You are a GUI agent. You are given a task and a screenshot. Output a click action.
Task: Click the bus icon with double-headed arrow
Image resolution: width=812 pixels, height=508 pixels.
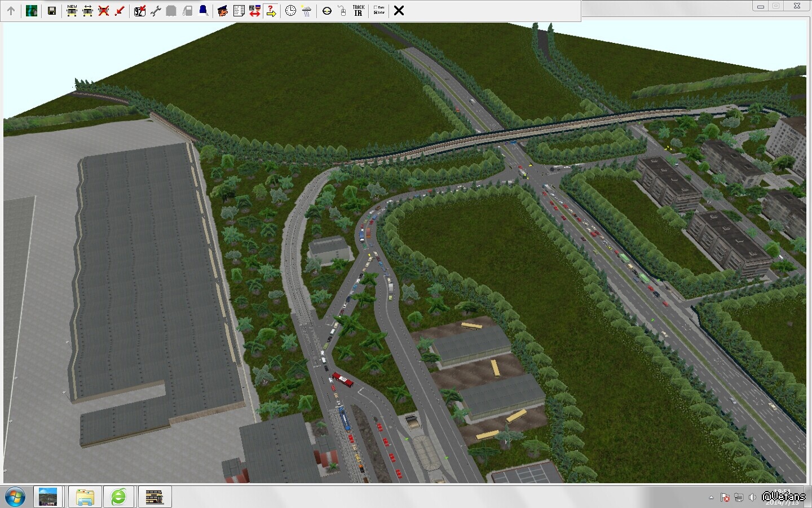click(87, 11)
